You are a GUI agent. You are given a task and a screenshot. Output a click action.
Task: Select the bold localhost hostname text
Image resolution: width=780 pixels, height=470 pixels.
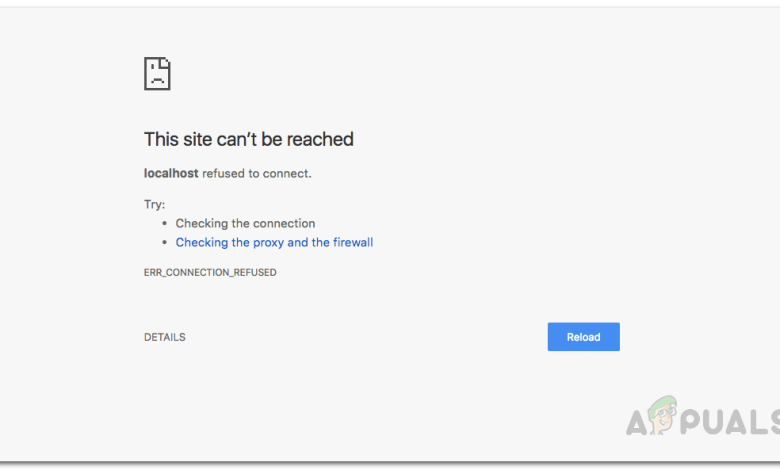pyautogui.click(x=171, y=173)
